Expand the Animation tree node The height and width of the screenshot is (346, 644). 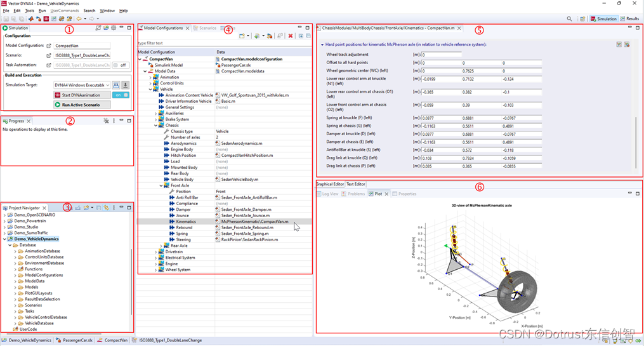(x=150, y=77)
